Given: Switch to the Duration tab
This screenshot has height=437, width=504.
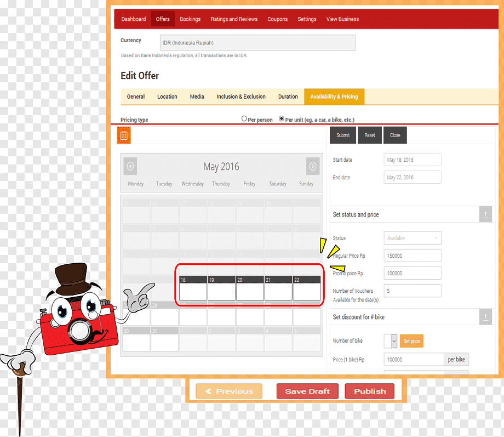Looking at the screenshot, I should point(288,97).
